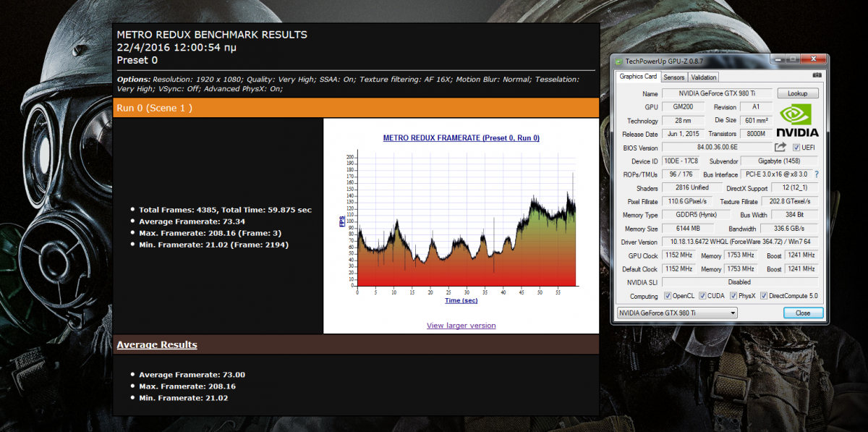The image size is (868, 432).
Task: Click the Average Framerate: 73.00 line
Action: pos(192,375)
